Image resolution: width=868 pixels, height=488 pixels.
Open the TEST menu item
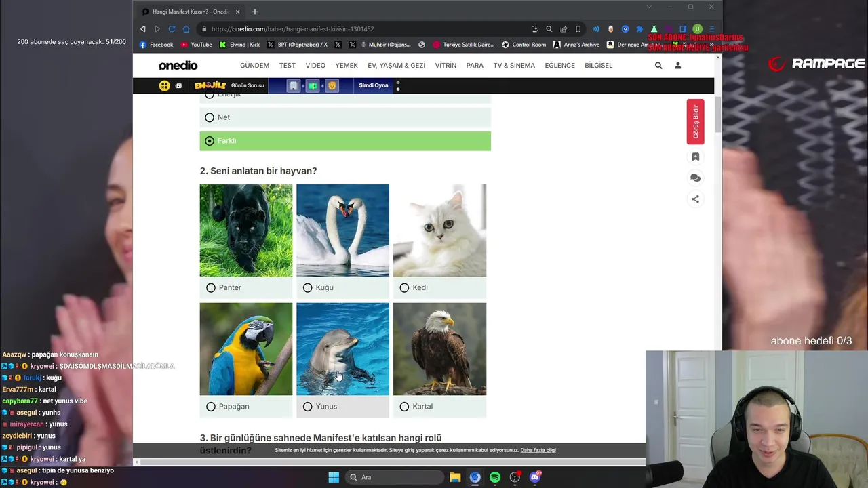tap(288, 66)
